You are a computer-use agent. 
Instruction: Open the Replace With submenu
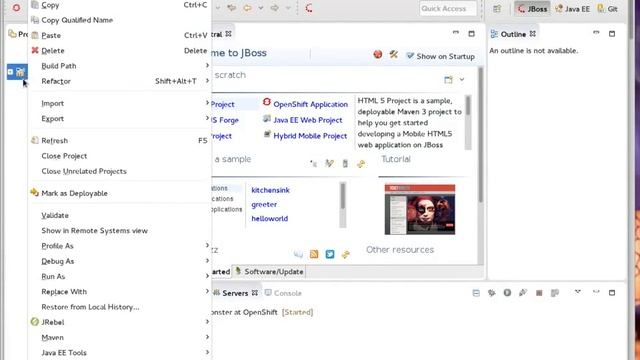pos(119,291)
